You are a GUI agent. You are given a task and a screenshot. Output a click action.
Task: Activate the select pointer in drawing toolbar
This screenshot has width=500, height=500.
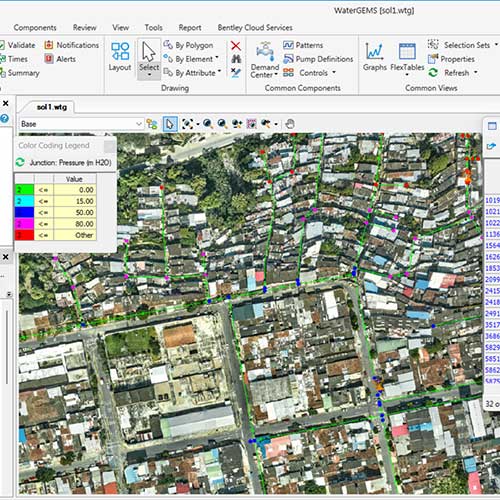[x=170, y=124]
